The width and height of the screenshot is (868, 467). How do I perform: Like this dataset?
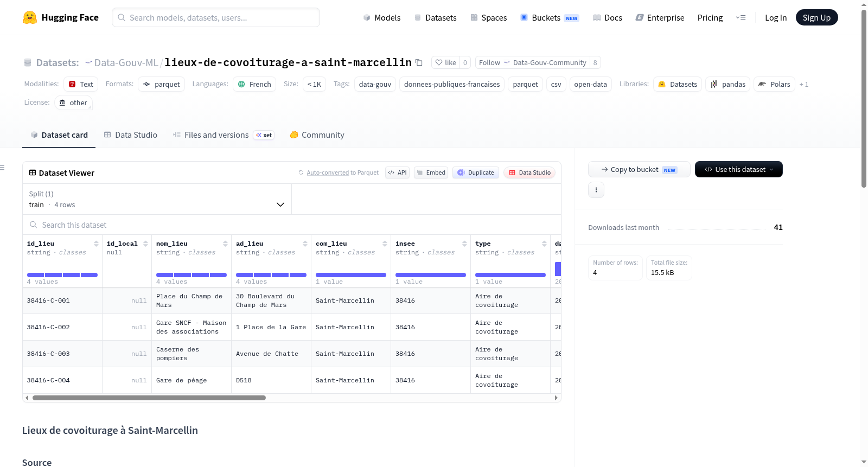click(445, 62)
